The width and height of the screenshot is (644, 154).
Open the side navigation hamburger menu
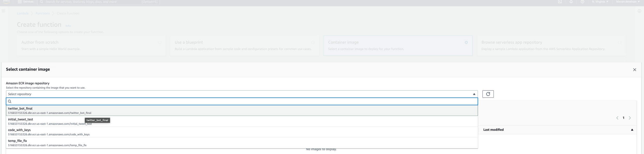(x=3, y=11)
